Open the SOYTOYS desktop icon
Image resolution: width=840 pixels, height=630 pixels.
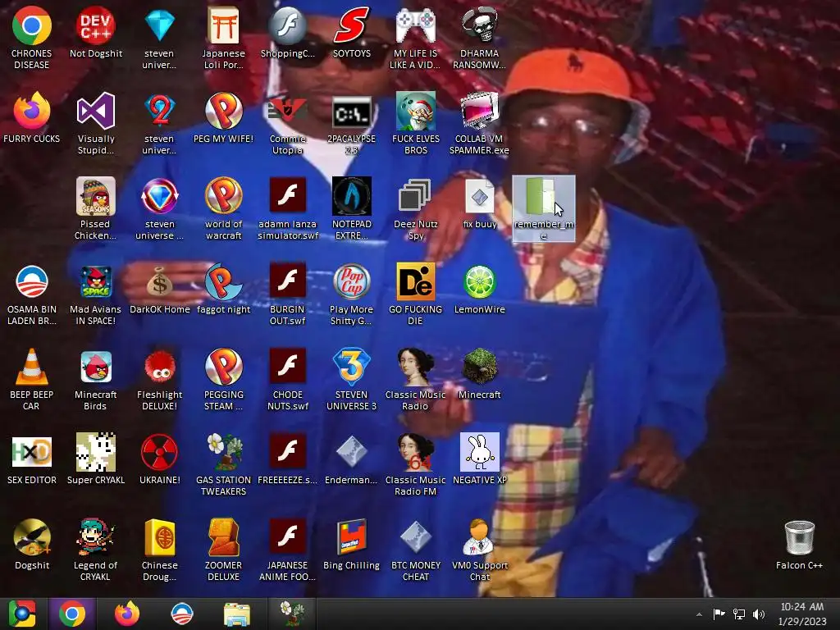point(351,26)
